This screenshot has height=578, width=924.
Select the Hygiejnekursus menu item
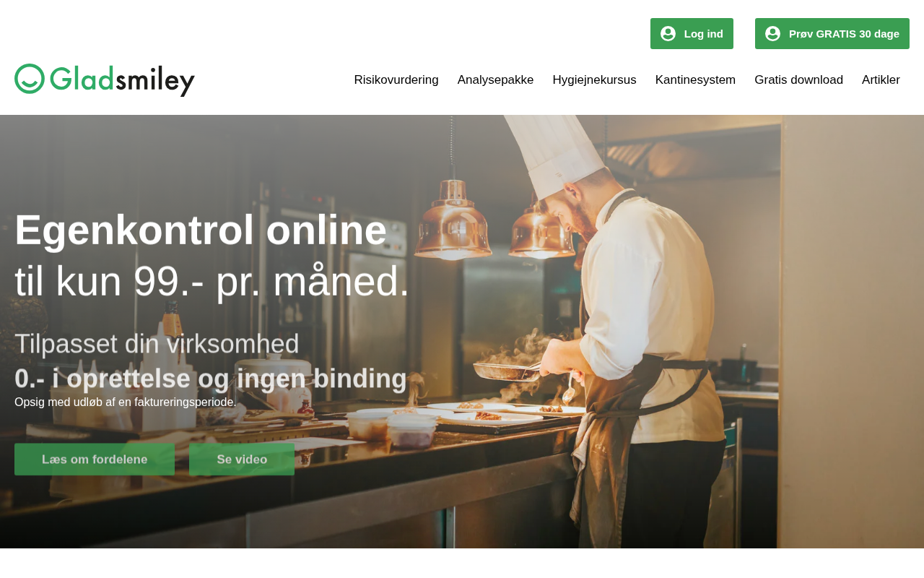point(594,80)
